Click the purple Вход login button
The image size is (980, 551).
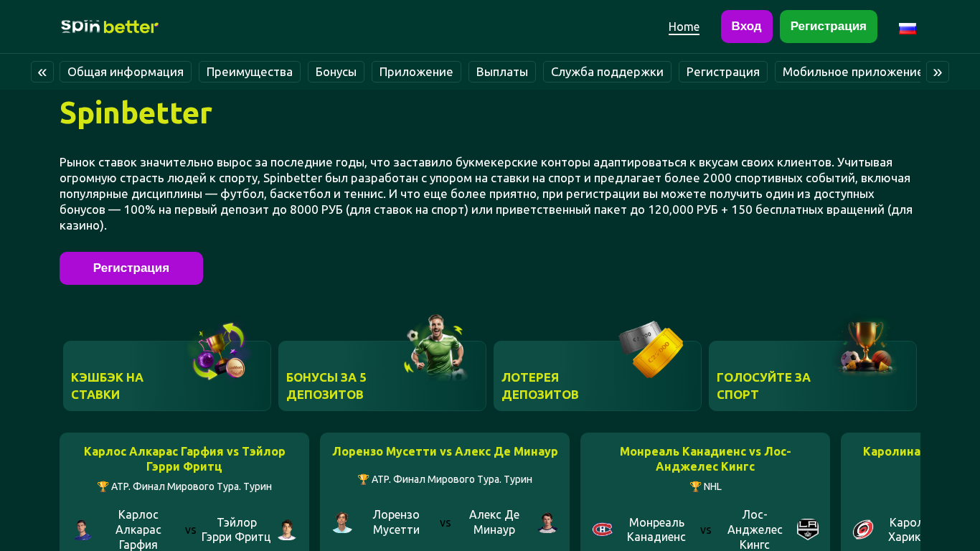(747, 27)
